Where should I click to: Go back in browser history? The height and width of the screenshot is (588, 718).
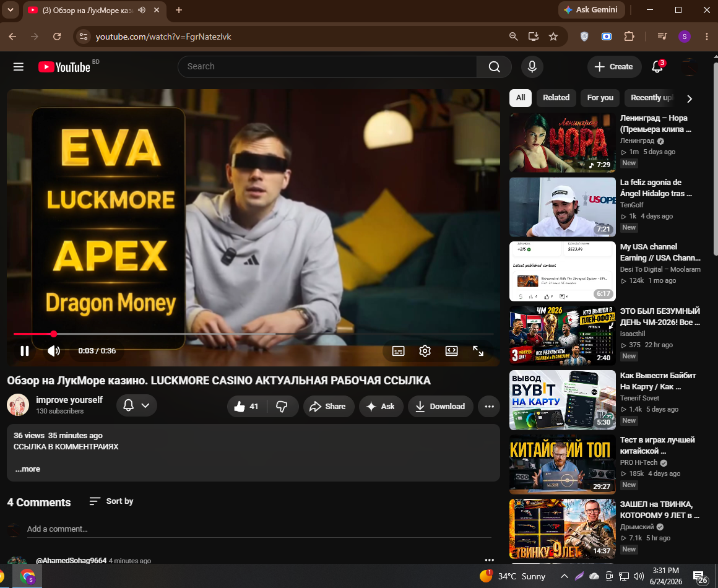(x=12, y=37)
